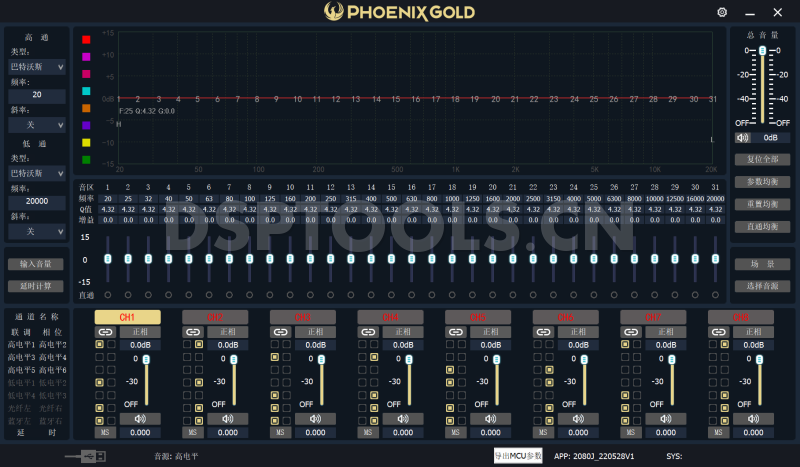This screenshot has width=800, height=467.
Task: Toggle the CH4 link icon
Action: (x=368, y=332)
